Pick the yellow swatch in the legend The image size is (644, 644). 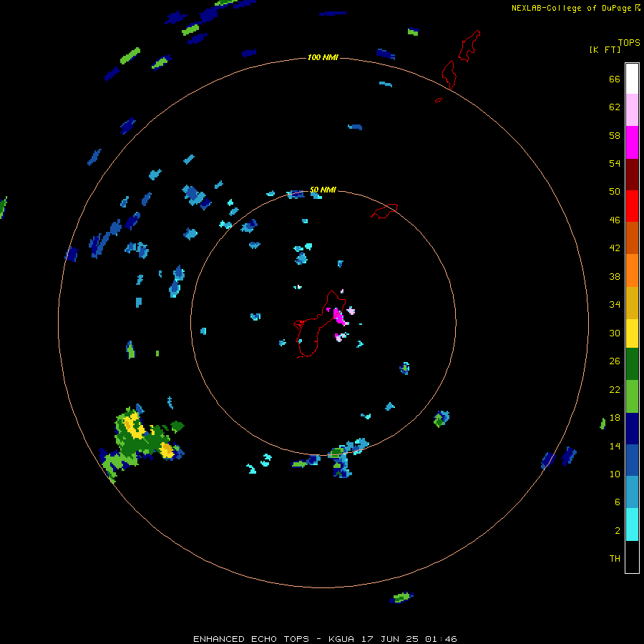pos(632,333)
